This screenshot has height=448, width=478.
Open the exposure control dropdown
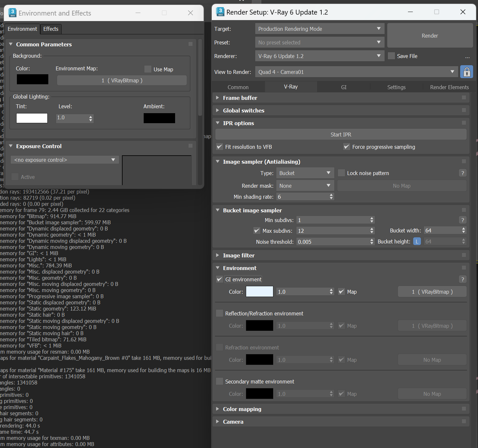click(65, 159)
